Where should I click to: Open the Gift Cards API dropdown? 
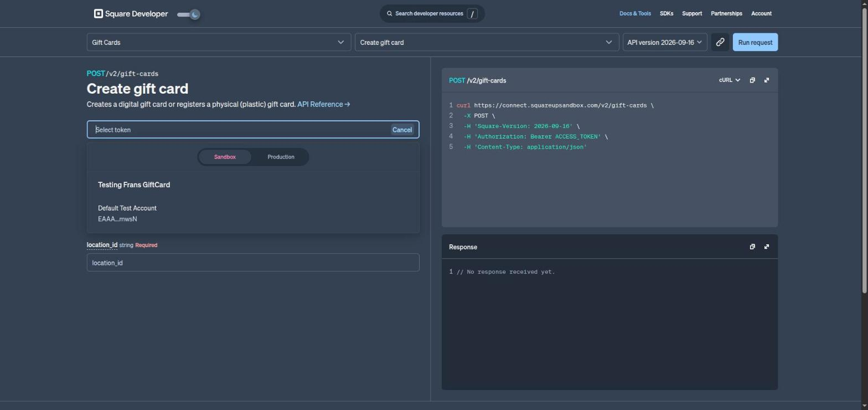coord(219,42)
